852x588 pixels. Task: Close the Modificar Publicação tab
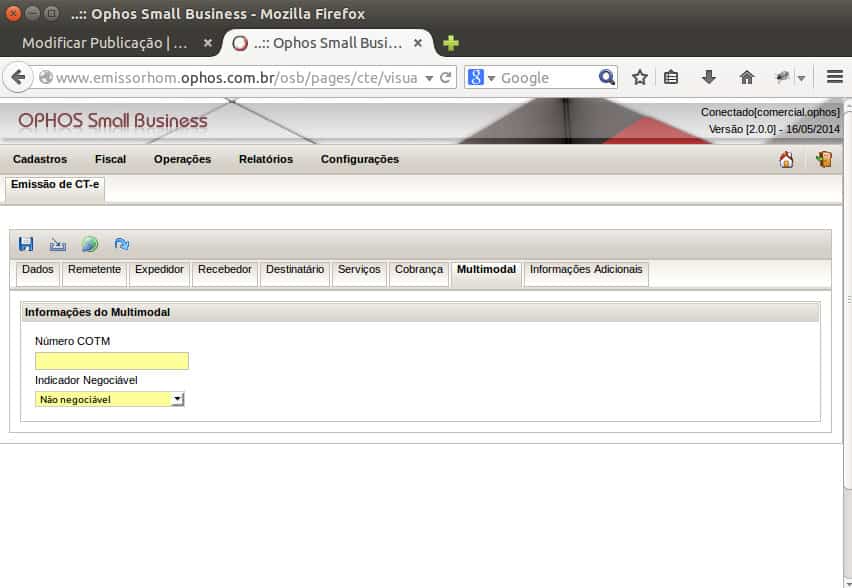click(208, 43)
